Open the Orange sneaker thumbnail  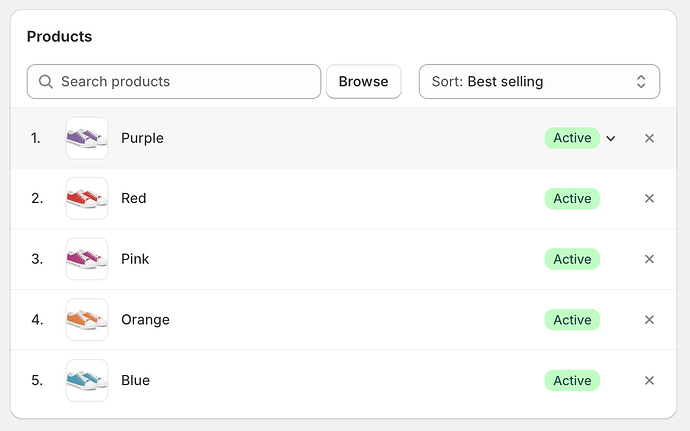tap(87, 320)
